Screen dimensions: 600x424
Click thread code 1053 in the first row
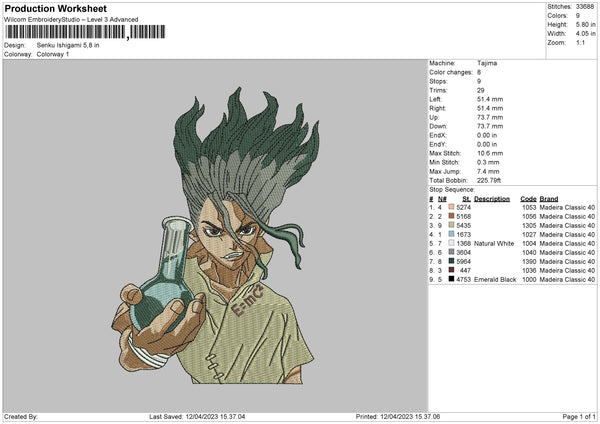pos(529,207)
